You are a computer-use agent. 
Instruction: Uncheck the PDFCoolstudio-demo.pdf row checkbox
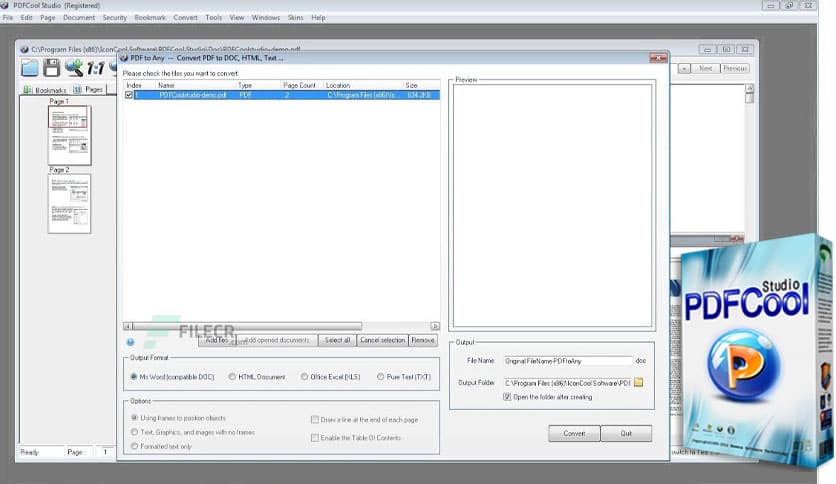tap(128, 95)
